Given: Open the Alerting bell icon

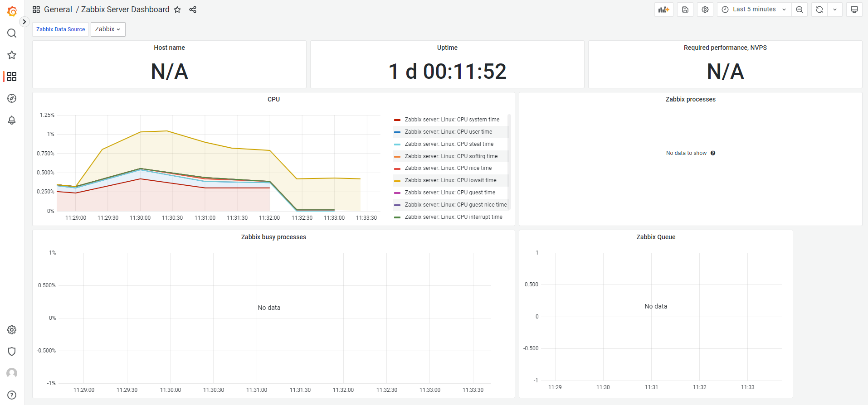Looking at the screenshot, I should (x=12, y=120).
